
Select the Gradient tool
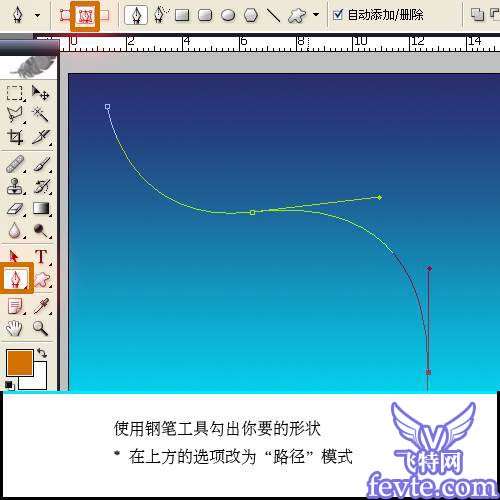(41, 208)
